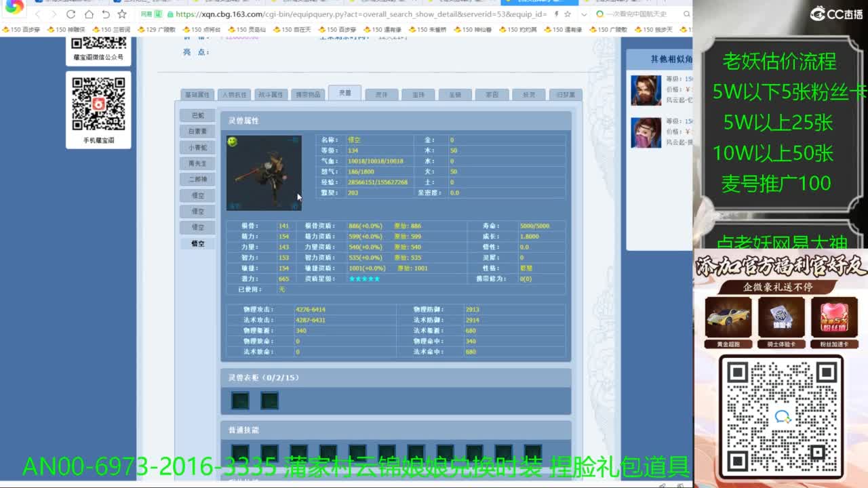Click the CC直播 logo
This screenshot has width=868, height=488.
[835, 14]
